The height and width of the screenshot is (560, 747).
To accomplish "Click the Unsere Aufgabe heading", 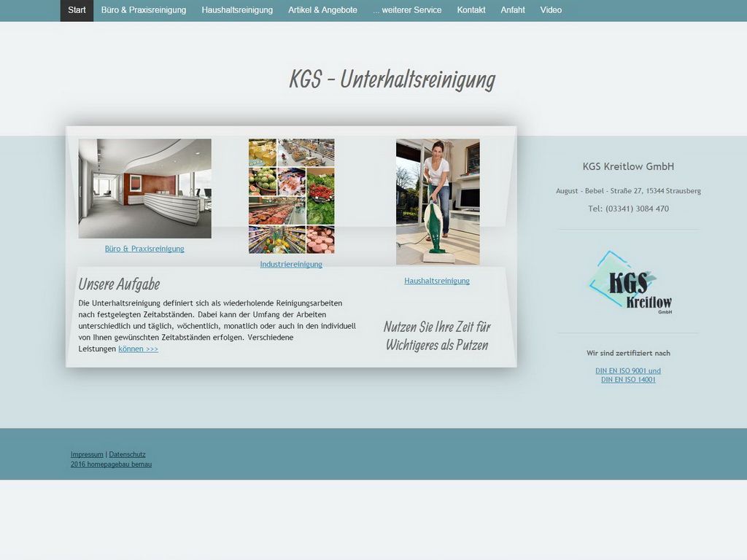I will click(119, 284).
